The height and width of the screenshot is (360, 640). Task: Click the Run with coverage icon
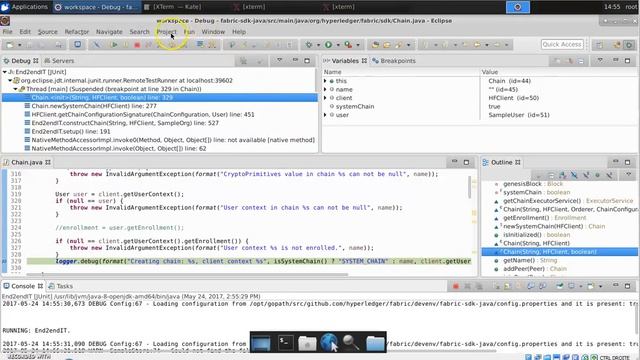348,44
